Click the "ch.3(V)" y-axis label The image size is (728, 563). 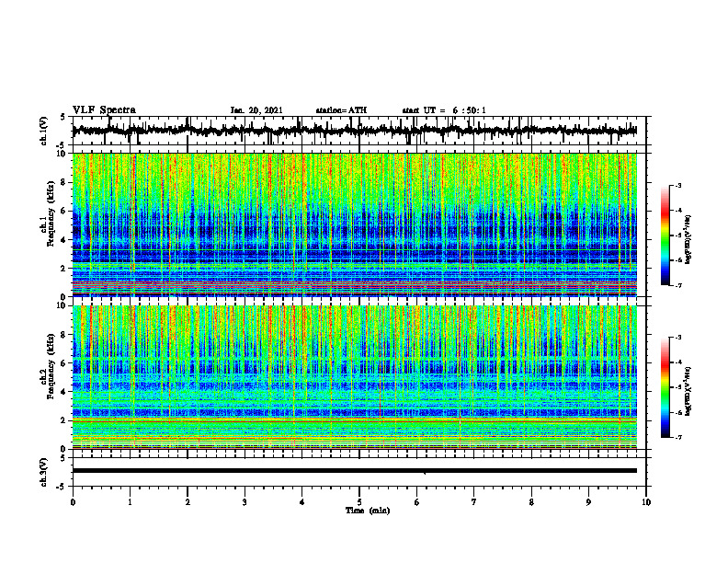44,473
